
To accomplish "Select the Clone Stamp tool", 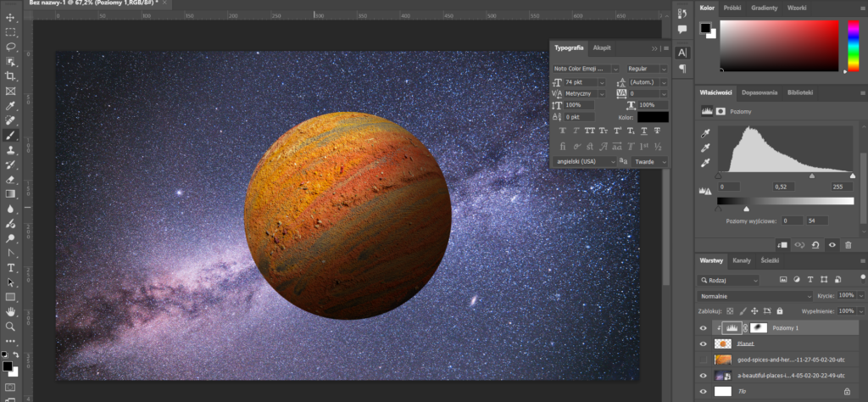I will point(10,150).
